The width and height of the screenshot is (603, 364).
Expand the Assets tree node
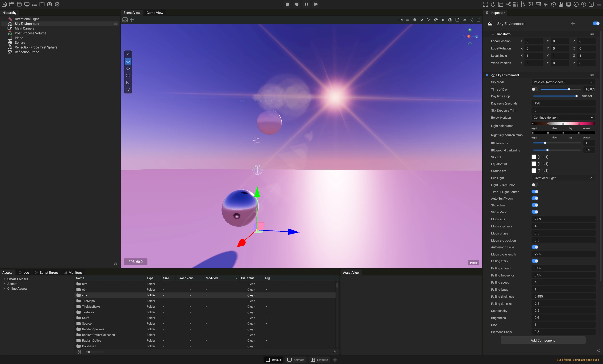pos(4,284)
